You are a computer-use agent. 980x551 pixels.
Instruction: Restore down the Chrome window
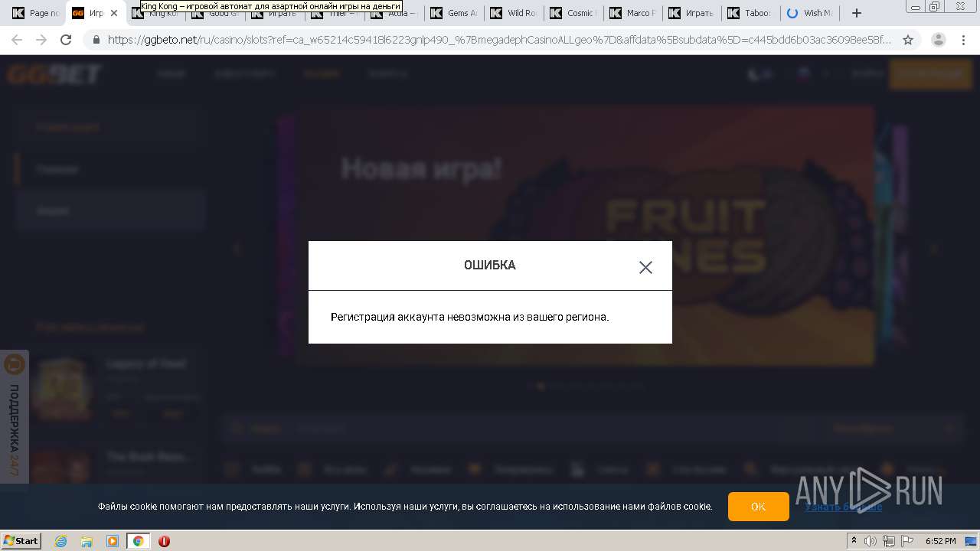point(934,6)
